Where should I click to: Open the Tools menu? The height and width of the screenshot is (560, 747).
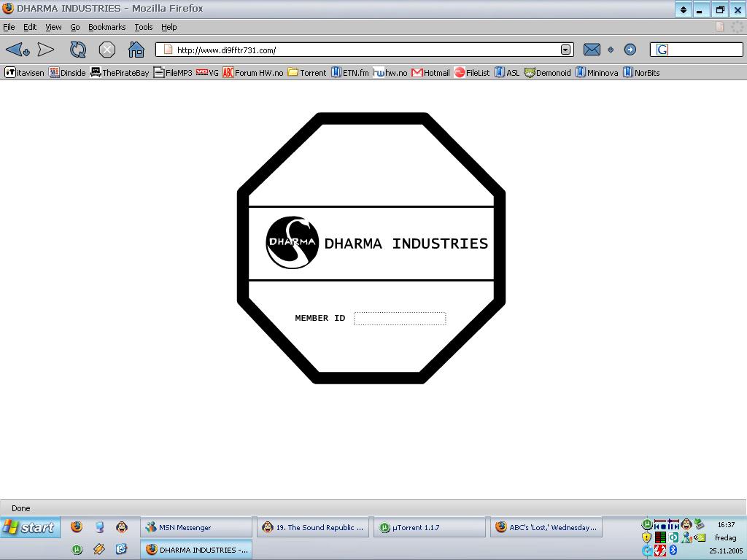[144, 27]
